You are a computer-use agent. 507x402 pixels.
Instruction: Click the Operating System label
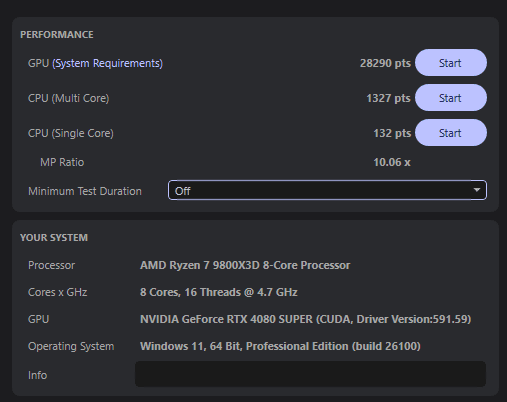point(71,346)
